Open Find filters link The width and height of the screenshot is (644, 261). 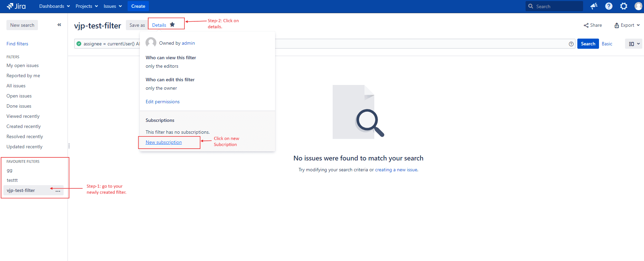[x=17, y=44]
